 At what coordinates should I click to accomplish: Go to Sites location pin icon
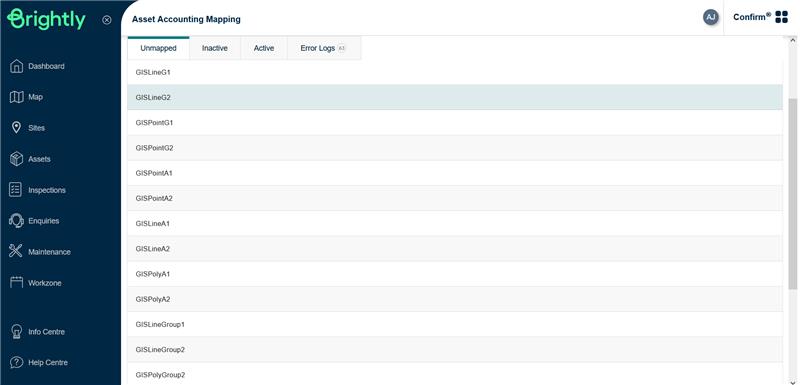point(16,127)
